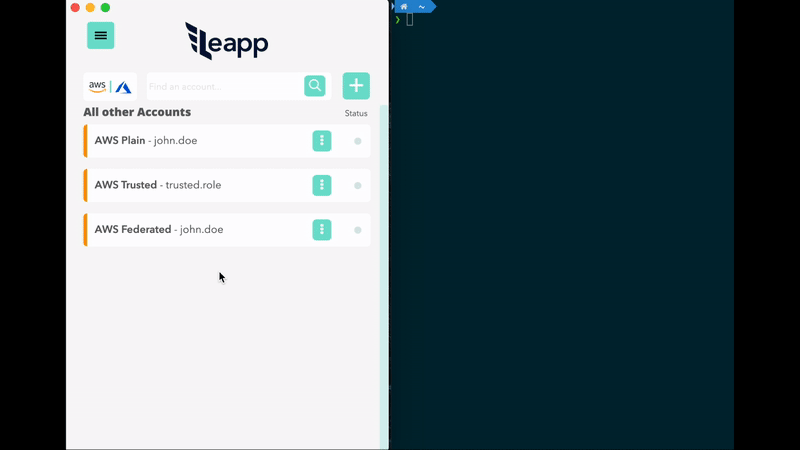
Task: Click the Status column label
Action: (x=356, y=113)
